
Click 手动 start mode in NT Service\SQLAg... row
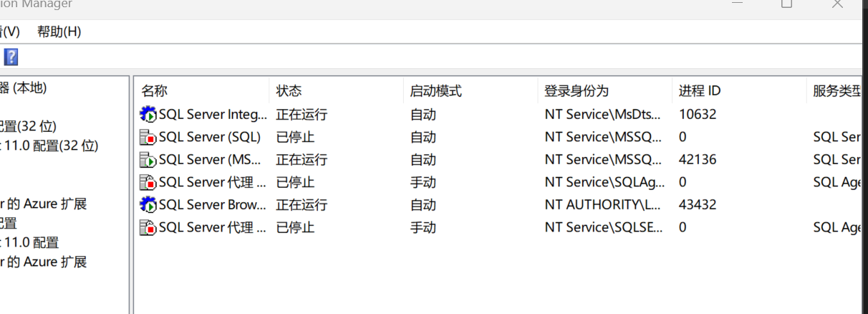(423, 182)
